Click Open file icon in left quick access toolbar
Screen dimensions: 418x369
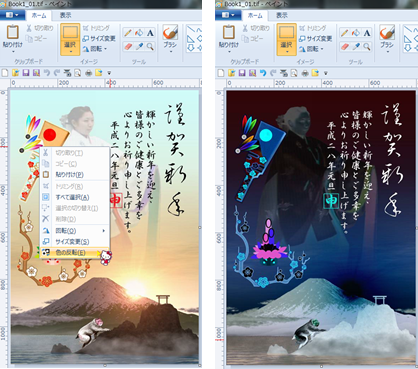pyautogui.click(x=15, y=73)
